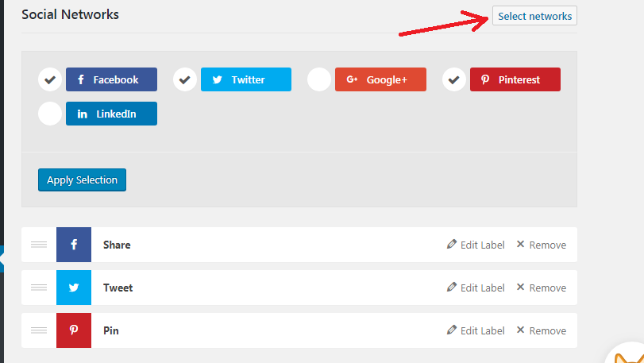Edit Label for the Pin row
The image size is (644, 363).
(x=476, y=330)
